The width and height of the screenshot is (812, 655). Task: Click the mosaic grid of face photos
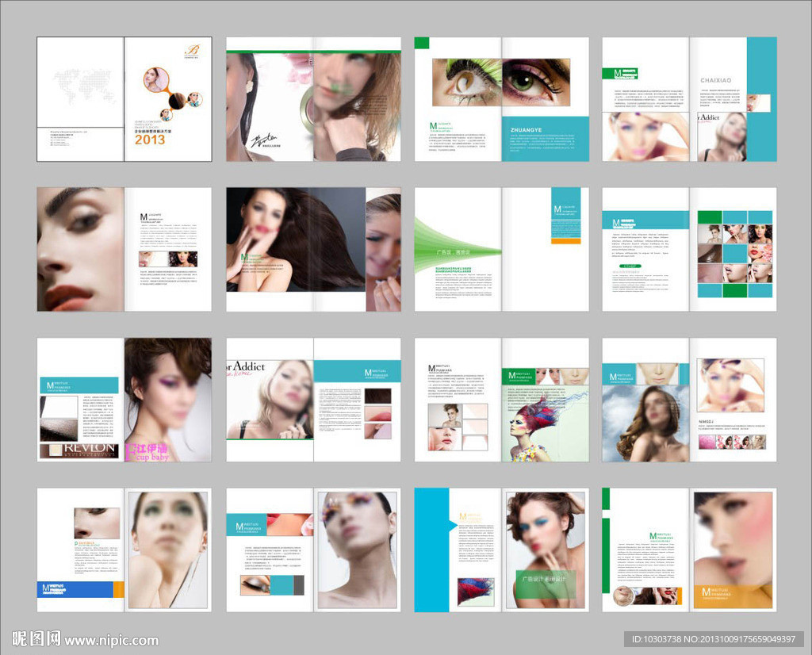[x=734, y=254]
